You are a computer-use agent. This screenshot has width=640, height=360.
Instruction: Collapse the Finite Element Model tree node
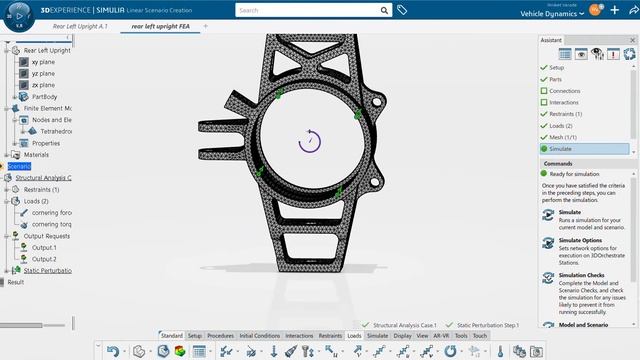[7, 109]
